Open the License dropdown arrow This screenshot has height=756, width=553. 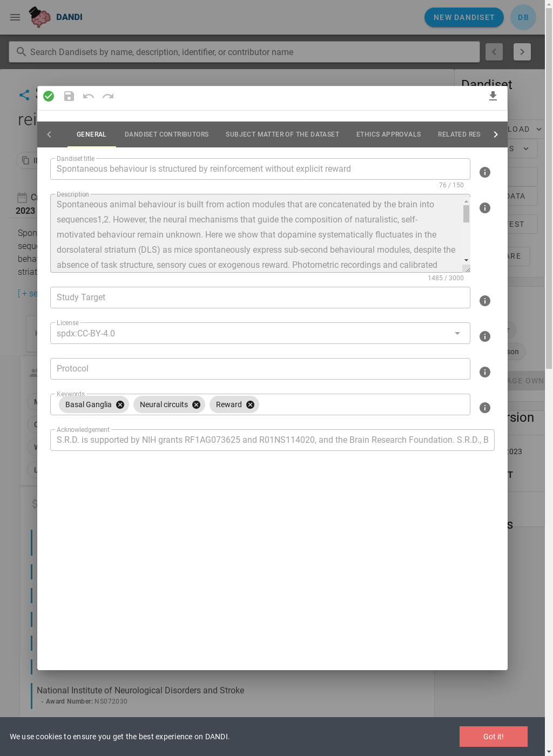457,333
